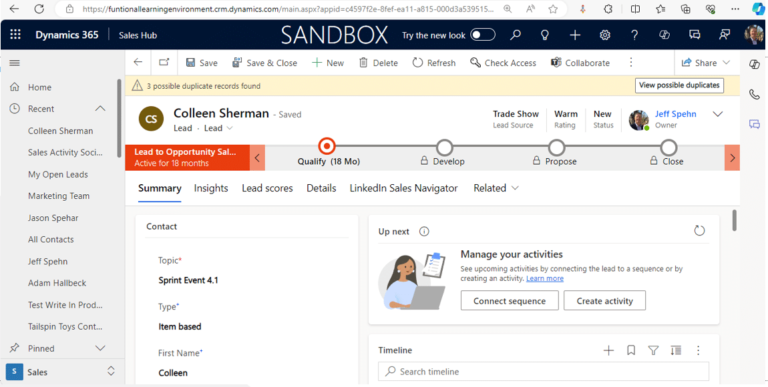768x387 pixels.
Task: Open timeline filter funnel
Action: (653, 350)
